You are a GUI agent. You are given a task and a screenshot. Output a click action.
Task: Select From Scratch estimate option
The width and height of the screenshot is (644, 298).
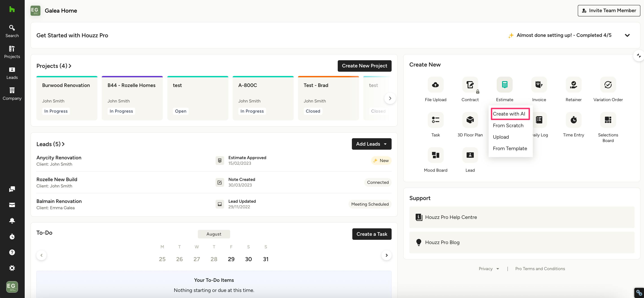[x=508, y=125]
